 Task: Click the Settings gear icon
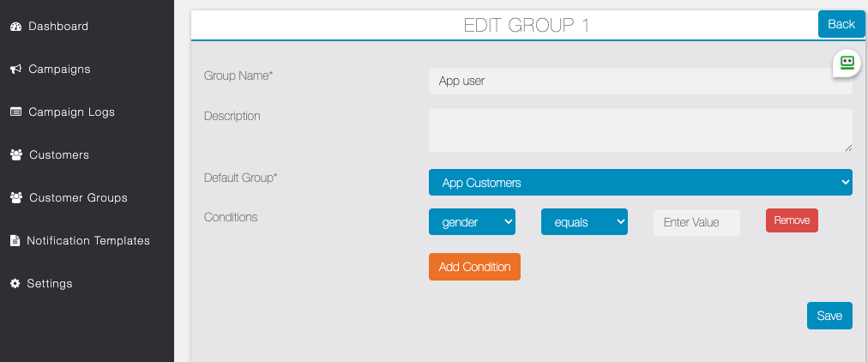pyautogui.click(x=15, y=283)
